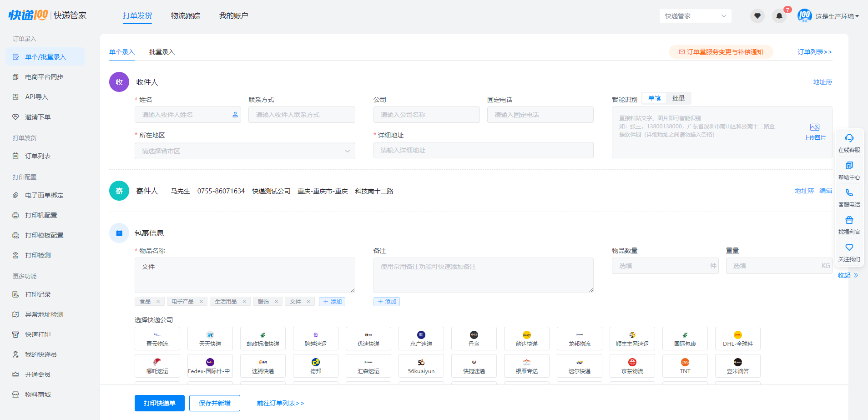Select Fedex-国际件 courier
Viewport: 868px width, 420px height.
click(210, 366)
